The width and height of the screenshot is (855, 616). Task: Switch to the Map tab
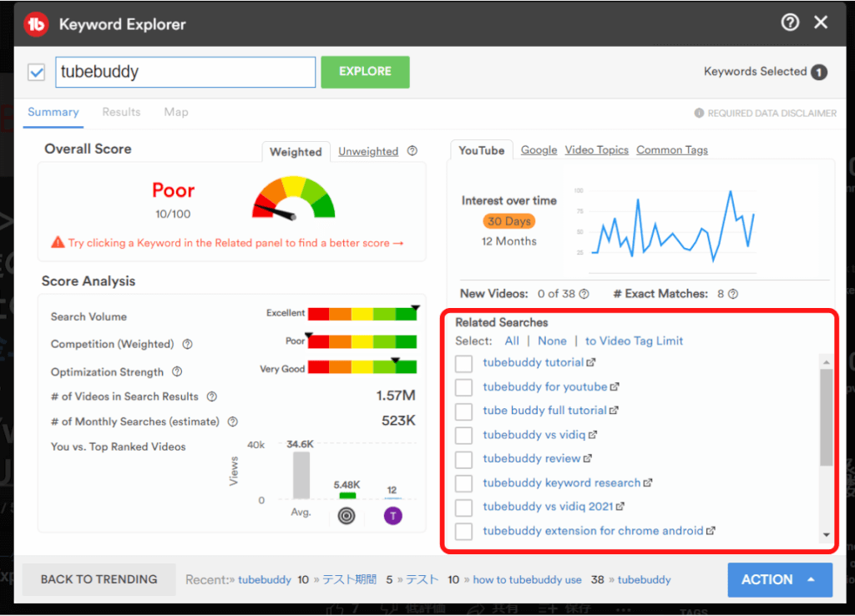[x=176, y=113]
